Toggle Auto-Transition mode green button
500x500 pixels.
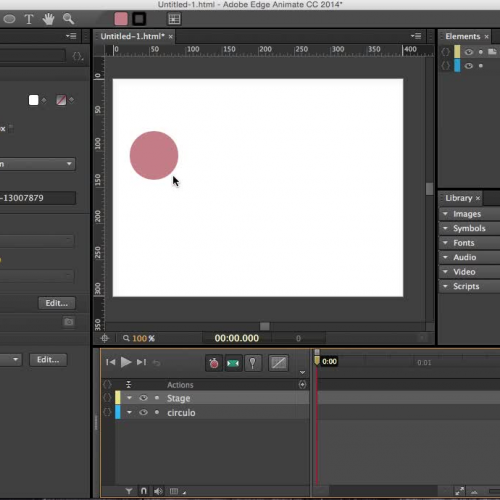233,363
